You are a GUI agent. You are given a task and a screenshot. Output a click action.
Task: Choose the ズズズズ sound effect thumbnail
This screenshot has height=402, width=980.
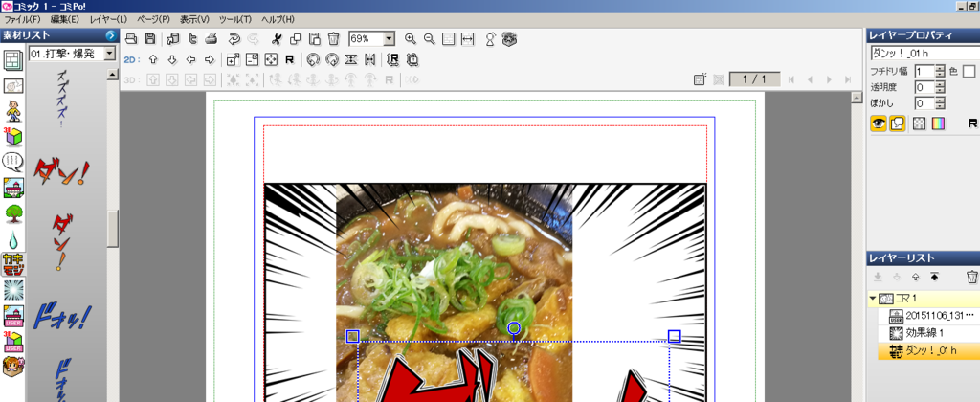coord(62,99)
